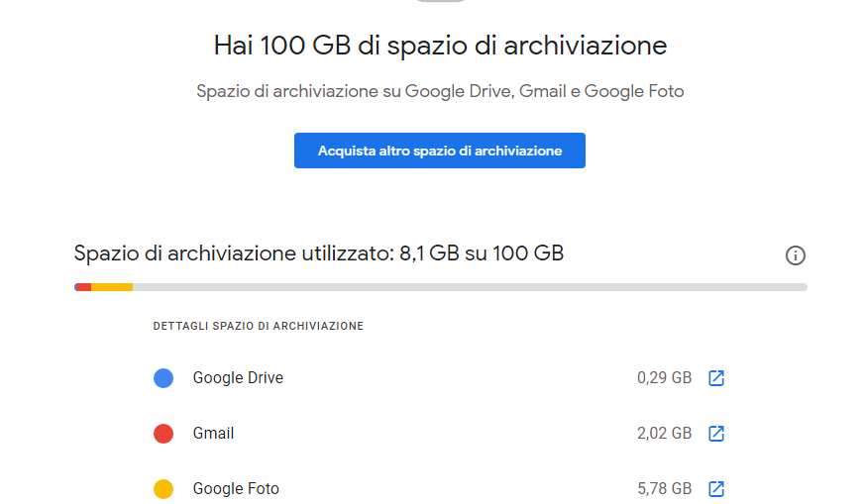The height and width of the screenshot is (504, 864).
Task: Click the Hai 100 GB di spazio heading
Action: tap(440, 46)
